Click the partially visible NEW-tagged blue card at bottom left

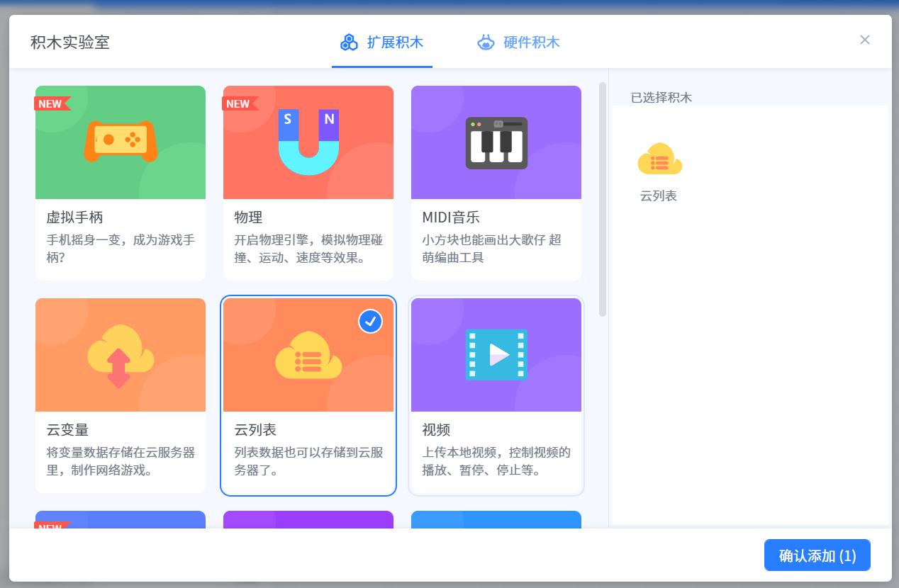click(121, 519)
